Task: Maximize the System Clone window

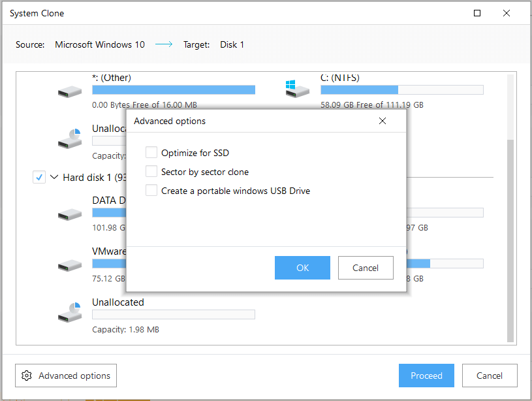Action: coord(477,13)
